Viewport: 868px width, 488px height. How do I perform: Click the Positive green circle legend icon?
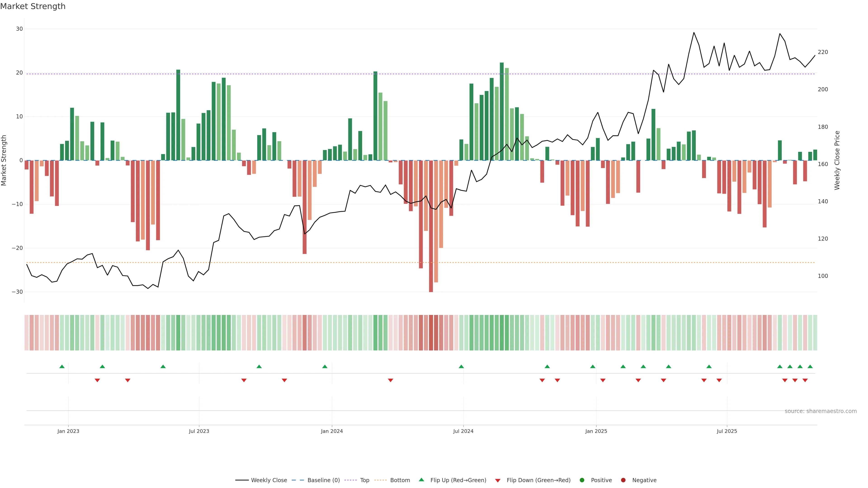tap(582, 480)
